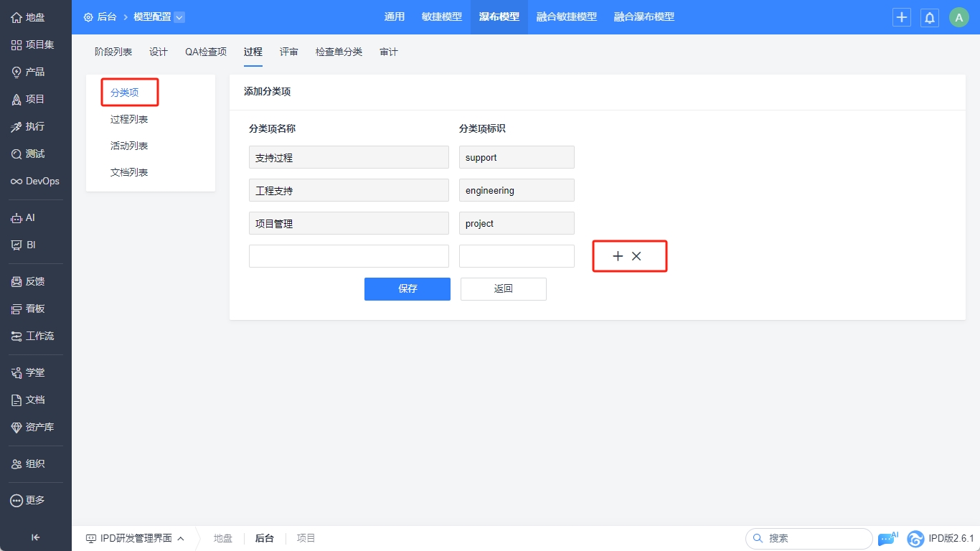Open 项目集 in the sidebar
Screen dimensions: 980x551
coord(32,44)
